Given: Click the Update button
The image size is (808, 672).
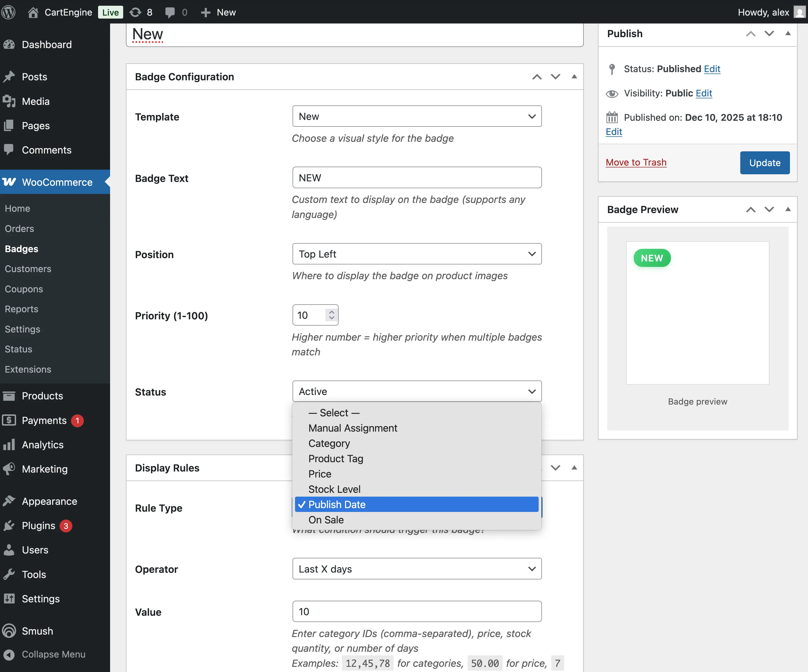Looking at the screenshot, I should coord(765,163).
